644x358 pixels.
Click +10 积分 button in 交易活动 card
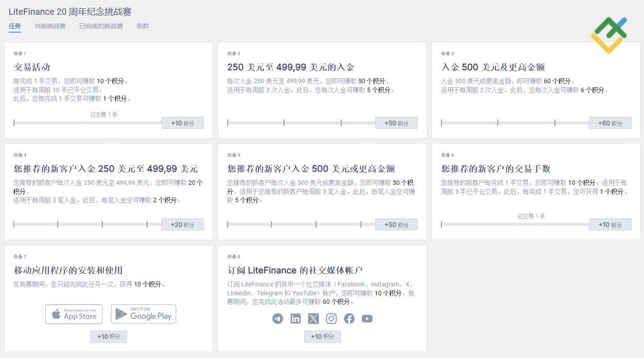click(x=182, y=123)
